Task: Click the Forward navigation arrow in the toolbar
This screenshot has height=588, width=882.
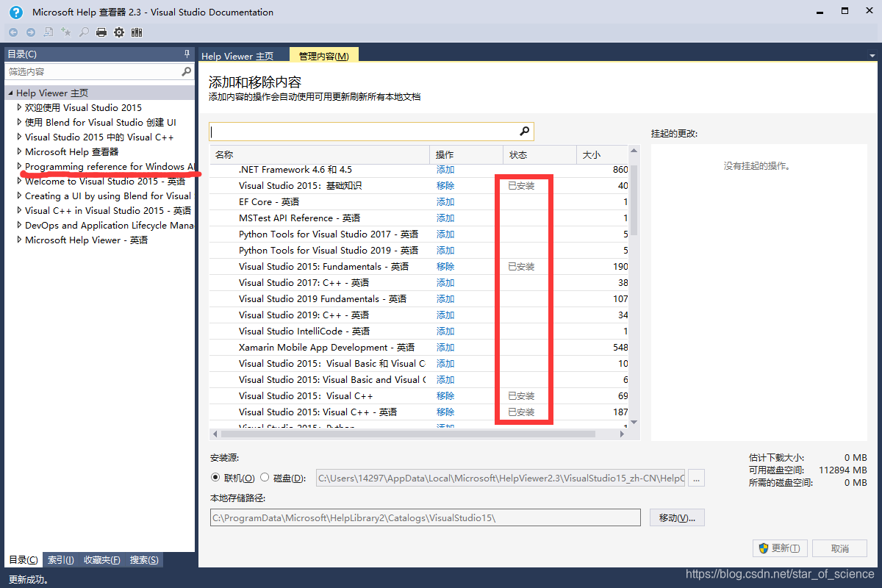Action: (x=30, y=32)
